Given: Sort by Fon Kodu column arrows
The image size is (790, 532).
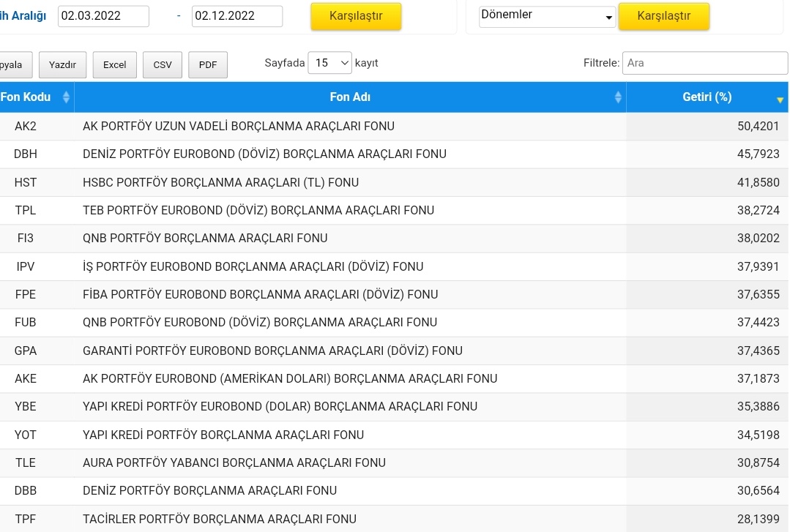Looking at the screenshot, I should click(66, 97).
